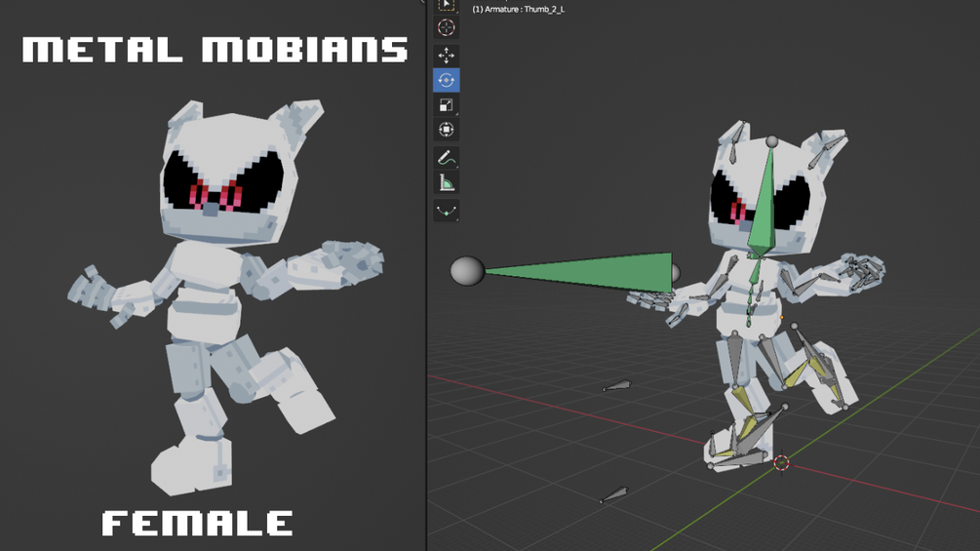Select the Select Box tool

447,5
